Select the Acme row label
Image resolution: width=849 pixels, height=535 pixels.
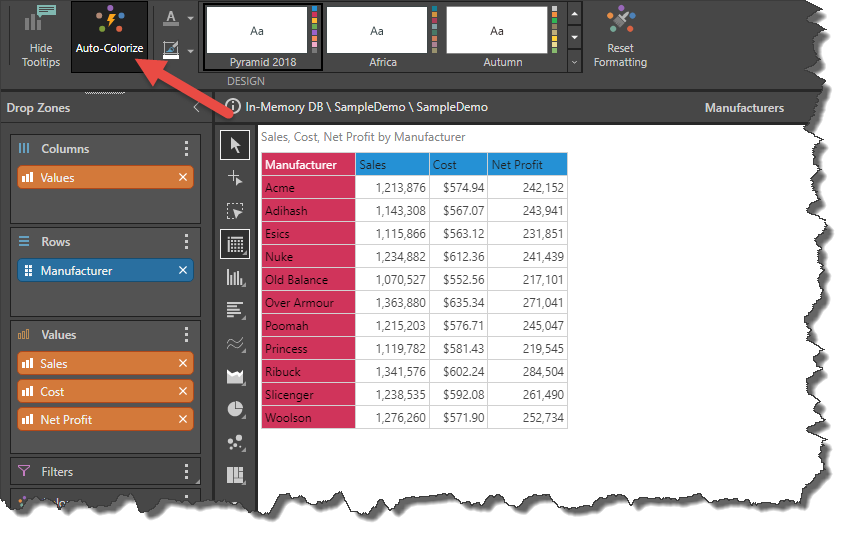(308, 187)
